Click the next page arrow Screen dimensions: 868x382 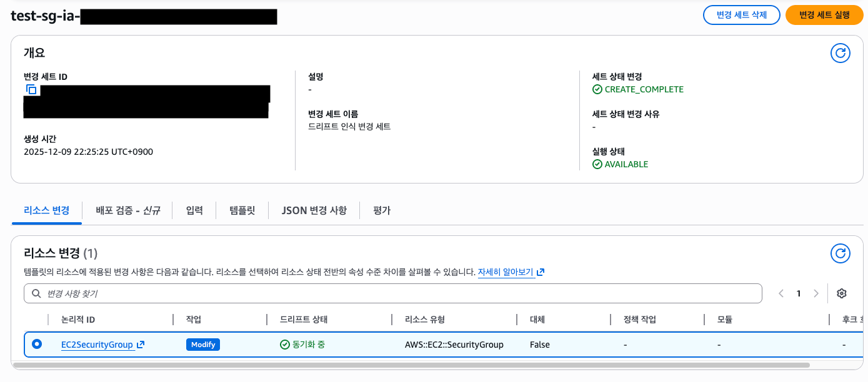[816, 293]
